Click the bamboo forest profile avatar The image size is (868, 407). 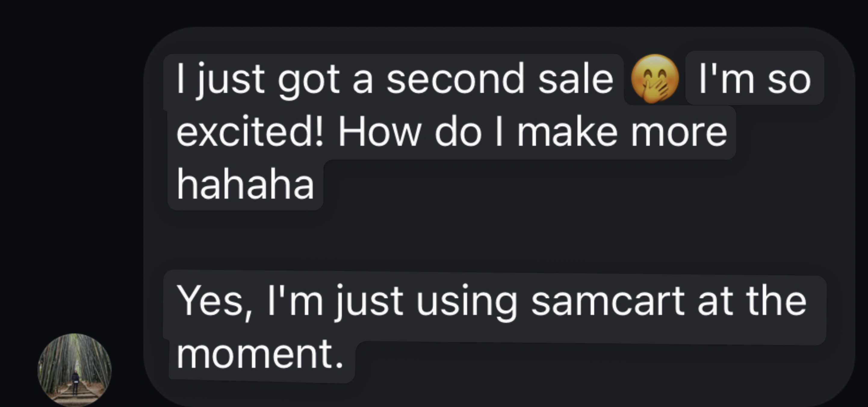tap(74, 370)
